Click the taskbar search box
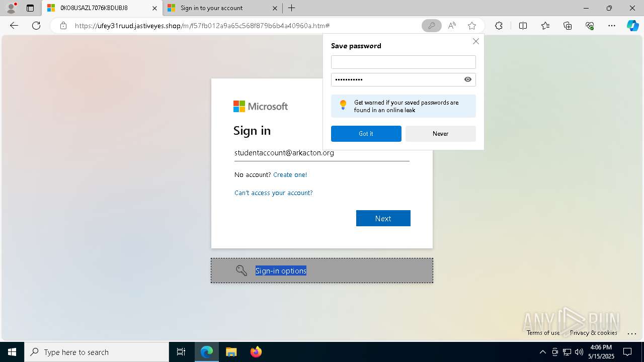Screen dimensions: 644x362 click(x=97, y=352)
